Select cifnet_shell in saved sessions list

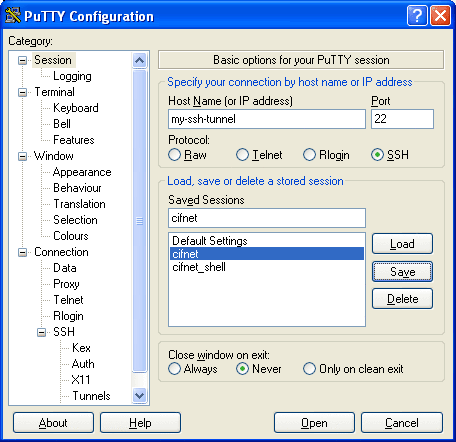tap(267, 267)
